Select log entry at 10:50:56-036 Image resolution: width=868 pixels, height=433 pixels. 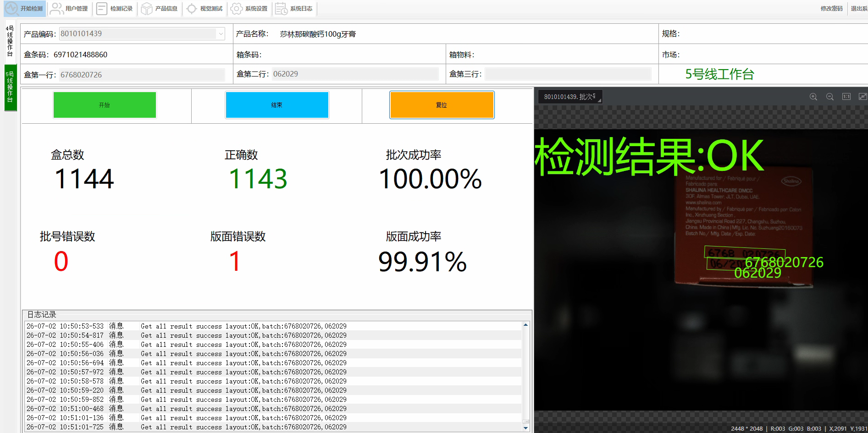[x=273, y=354]
